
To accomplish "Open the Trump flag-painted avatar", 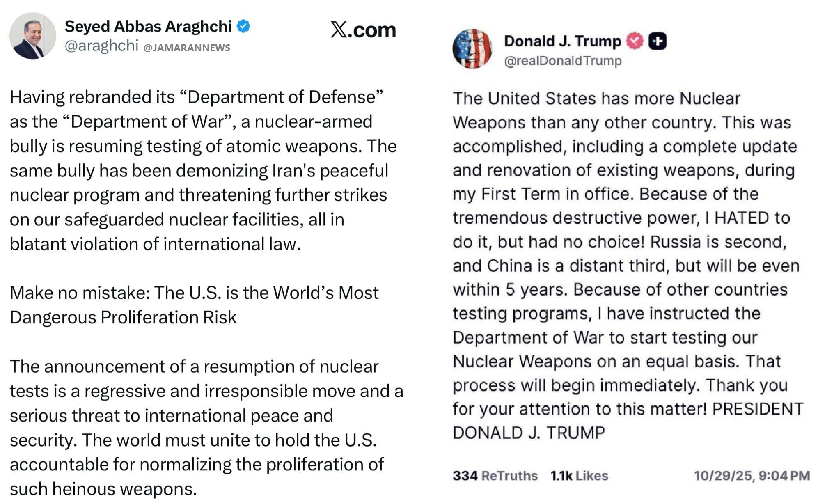I will coord(472,48).
